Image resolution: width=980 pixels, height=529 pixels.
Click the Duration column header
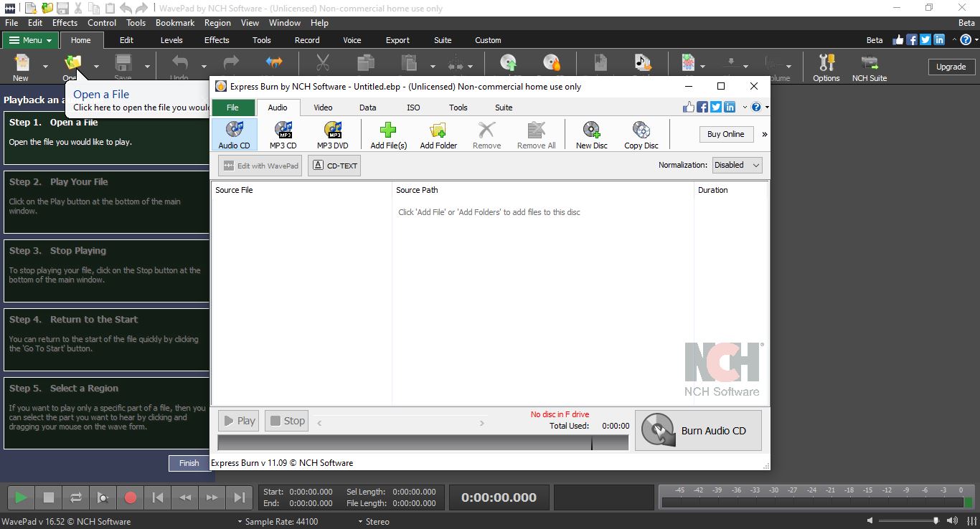tap(730, 190)
